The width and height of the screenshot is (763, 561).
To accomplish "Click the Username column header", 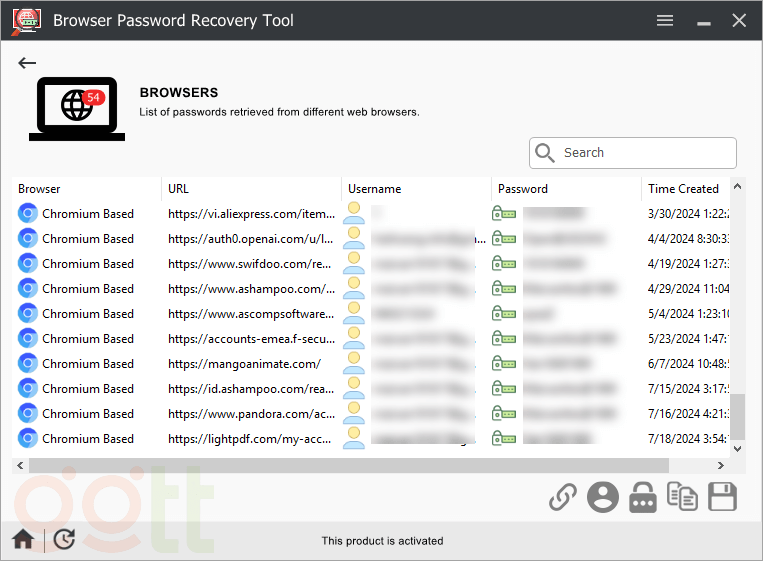I will [x=415, y=189].
